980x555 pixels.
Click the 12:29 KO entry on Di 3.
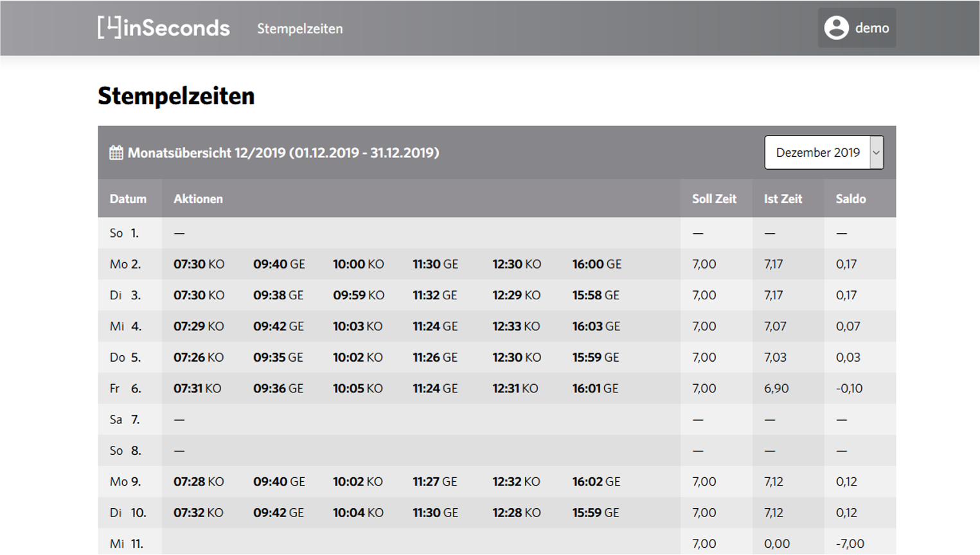(x=517, y=295)
